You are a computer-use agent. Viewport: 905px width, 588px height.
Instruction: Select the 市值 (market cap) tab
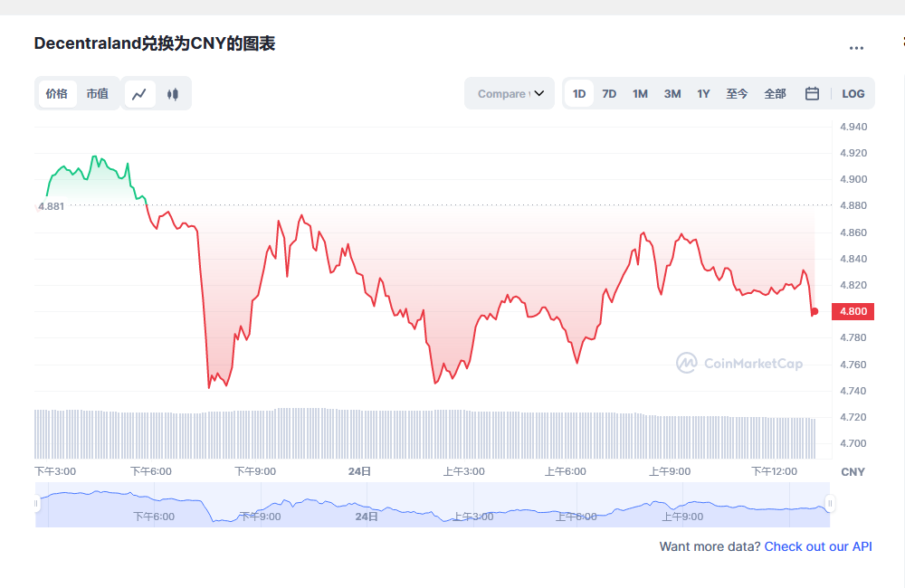coord(98,94)
